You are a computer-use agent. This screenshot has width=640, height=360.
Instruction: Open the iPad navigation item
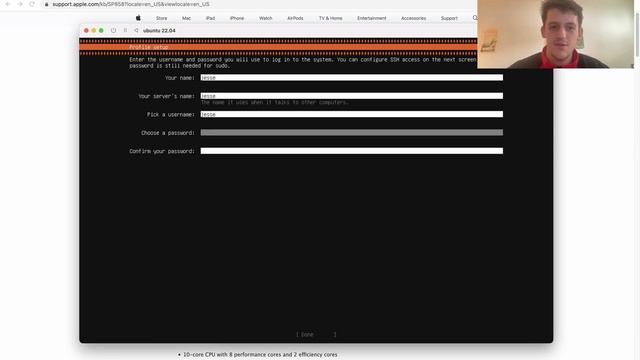(210, 18)
